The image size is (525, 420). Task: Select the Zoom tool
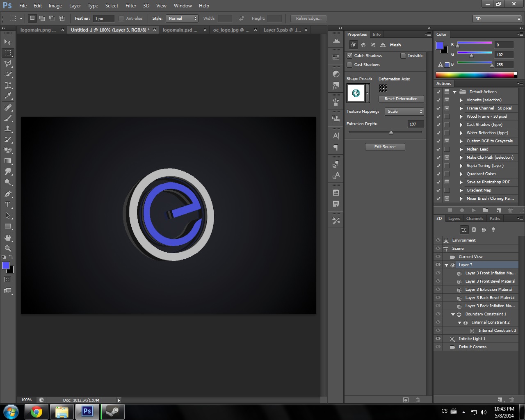pos(8,248)
